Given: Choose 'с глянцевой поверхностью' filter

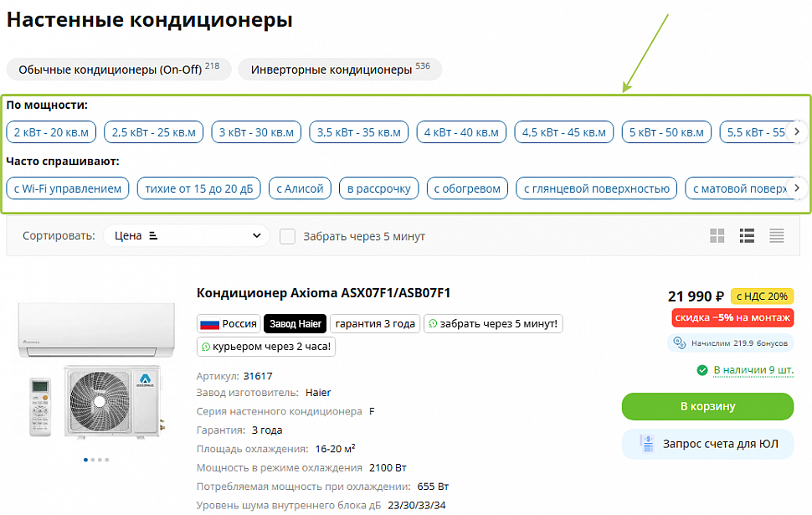Looking at the screenshot, I should coord(597,188).
